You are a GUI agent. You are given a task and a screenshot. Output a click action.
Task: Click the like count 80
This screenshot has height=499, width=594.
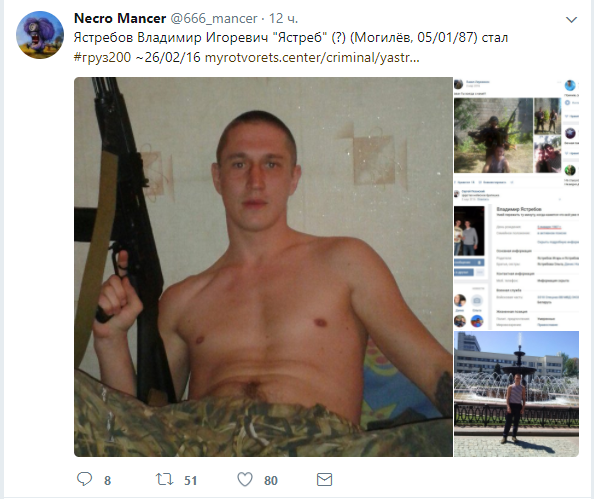pyautogui.click(x=271, y=480)
